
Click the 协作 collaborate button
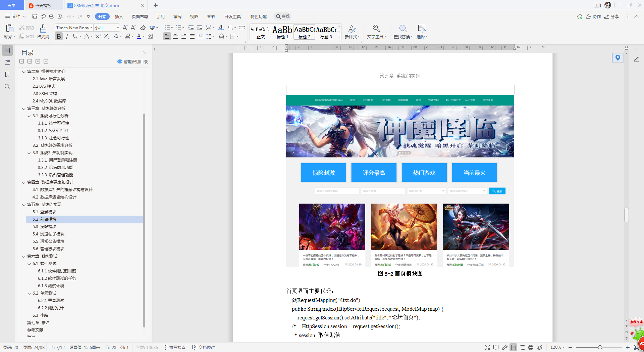point(593,16)
